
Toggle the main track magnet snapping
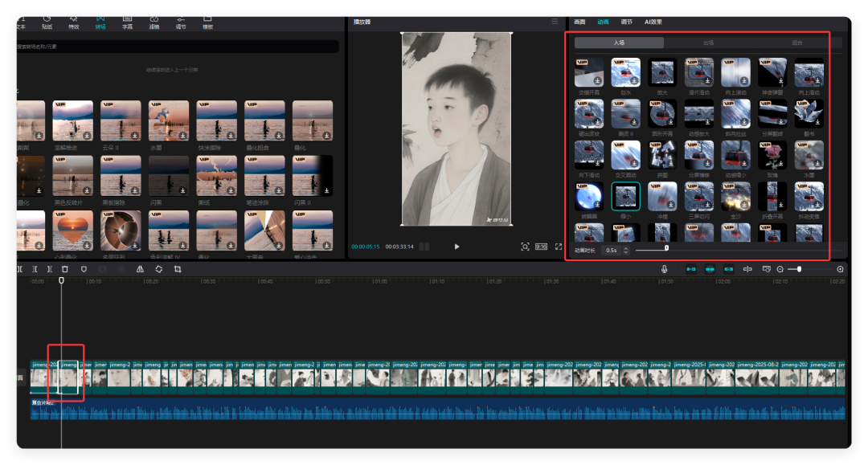690,269
